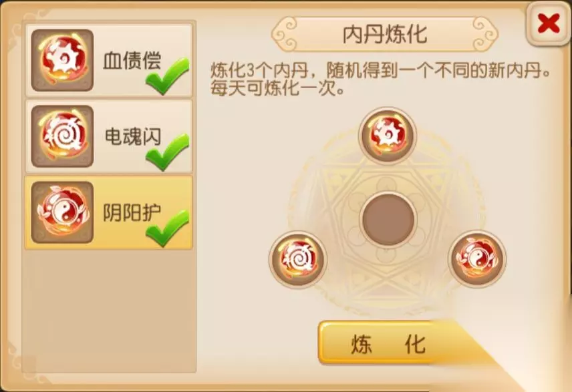Select the 血债偿 list row
The image size is (572, 392).
click(x=109, y=60)
